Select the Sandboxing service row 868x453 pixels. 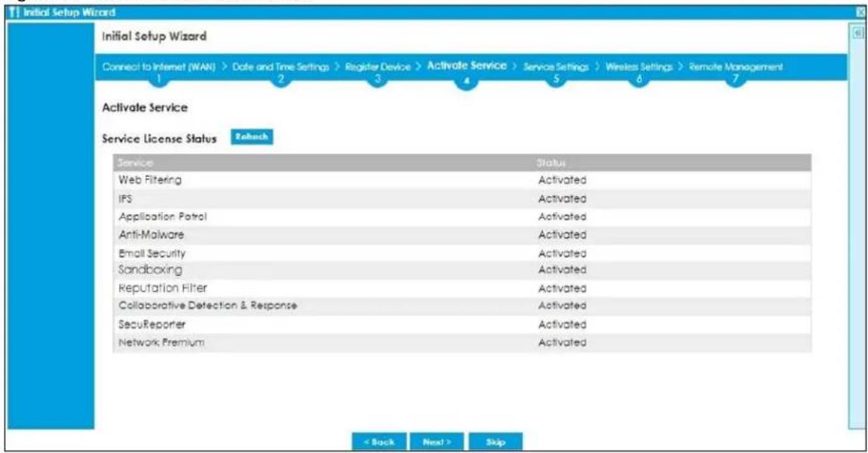coord(462,270)
